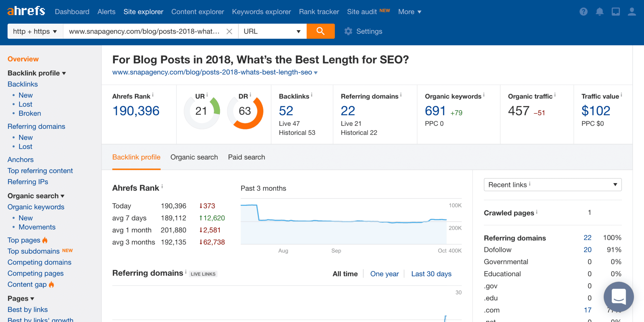Click the tablet-shaped icon in header
Image resolution: width=644 pixels, height=322 pixels.
(616, 12)
